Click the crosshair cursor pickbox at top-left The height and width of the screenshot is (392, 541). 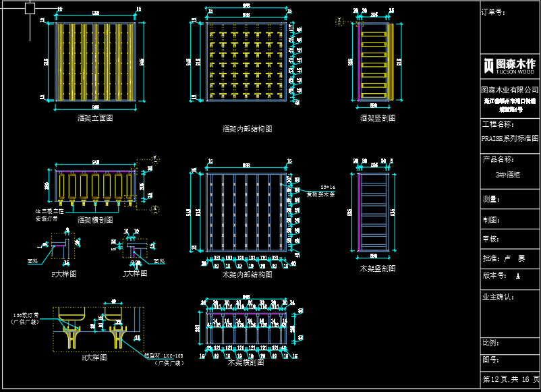pyautogui.click(x=30, y=9)
